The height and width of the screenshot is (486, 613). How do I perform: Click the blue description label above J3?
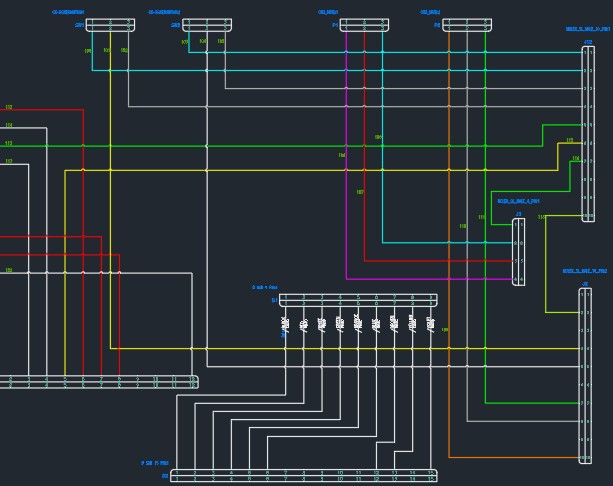point(518,201)
